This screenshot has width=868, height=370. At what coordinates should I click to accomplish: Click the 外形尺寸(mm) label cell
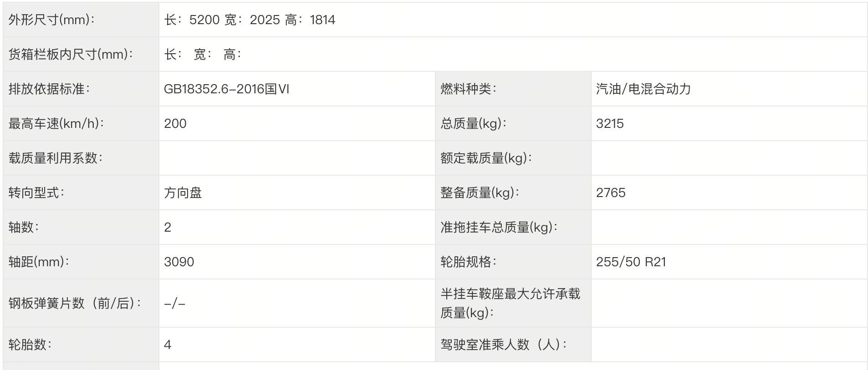coord(51,20)
